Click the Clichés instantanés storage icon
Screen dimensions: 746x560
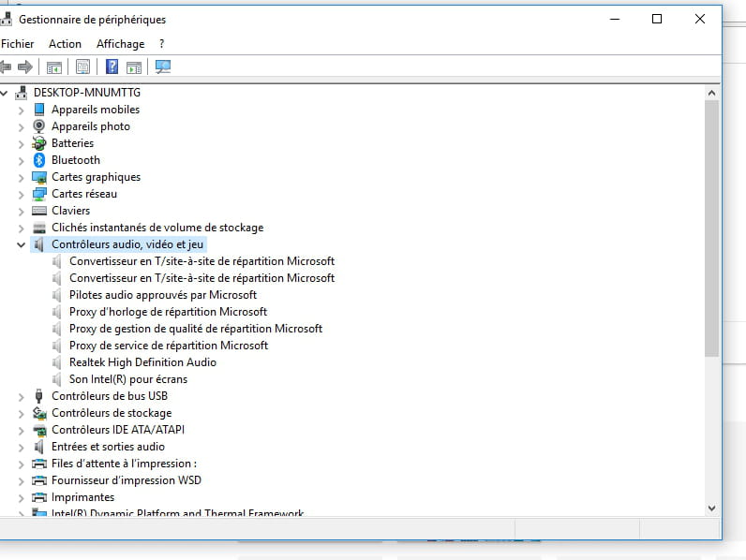[39, 228]
